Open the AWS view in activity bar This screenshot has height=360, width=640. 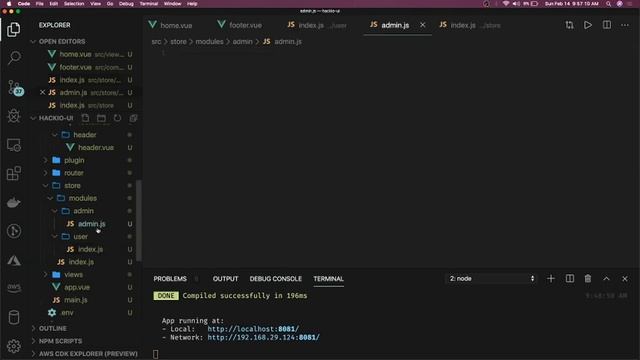14,288
